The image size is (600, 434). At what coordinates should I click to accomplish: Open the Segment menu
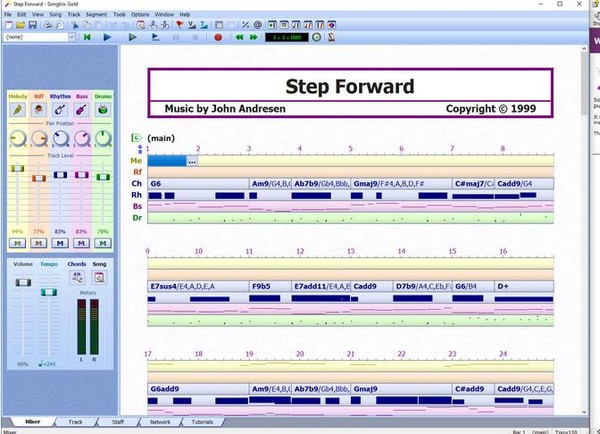click(x=96, y=15)
